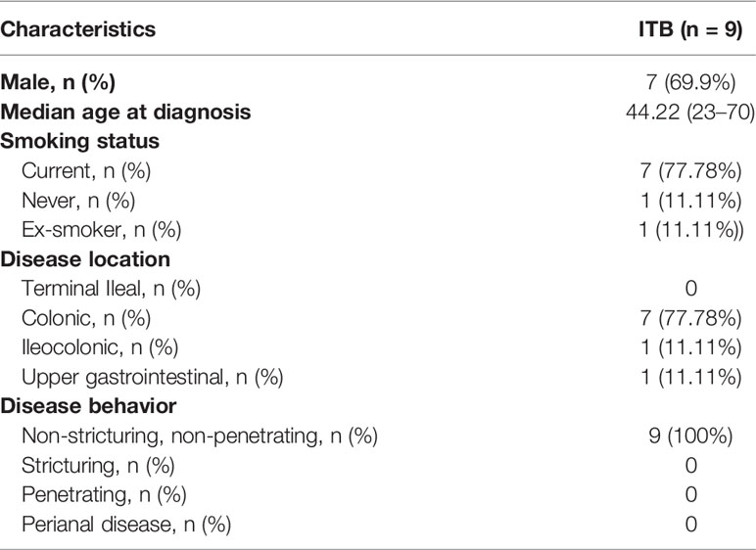Click Median age at diagnosis label
The height and width of the screenshot is (550, 756).
click(125, 113)
